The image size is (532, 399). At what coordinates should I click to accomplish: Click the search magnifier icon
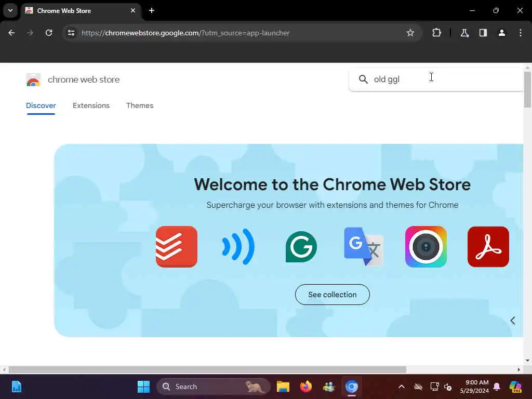click(x=363, y=79)
